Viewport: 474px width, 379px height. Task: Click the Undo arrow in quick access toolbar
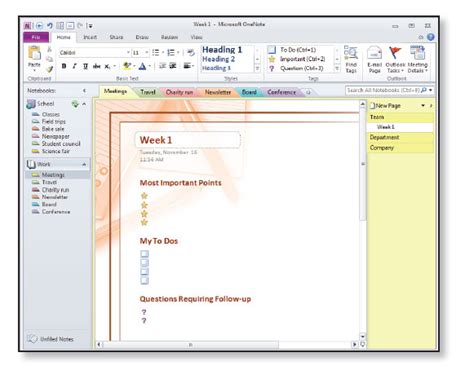[50, 25]
